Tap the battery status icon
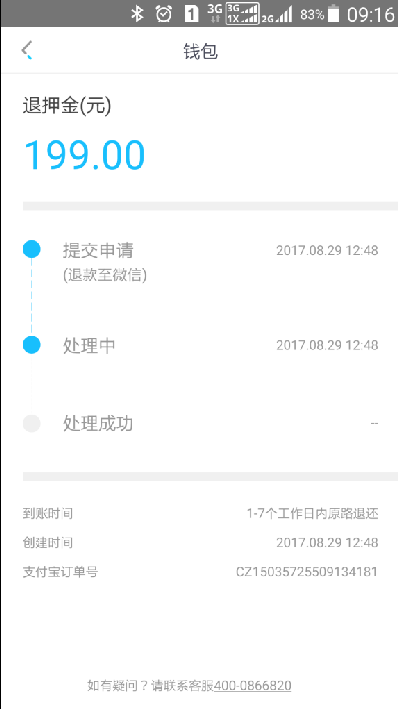 [x=333, y=14]
